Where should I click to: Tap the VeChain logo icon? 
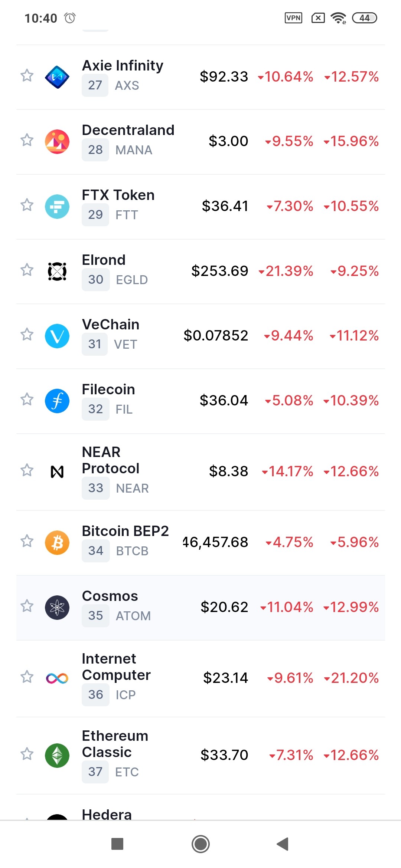tap(57, 336)
